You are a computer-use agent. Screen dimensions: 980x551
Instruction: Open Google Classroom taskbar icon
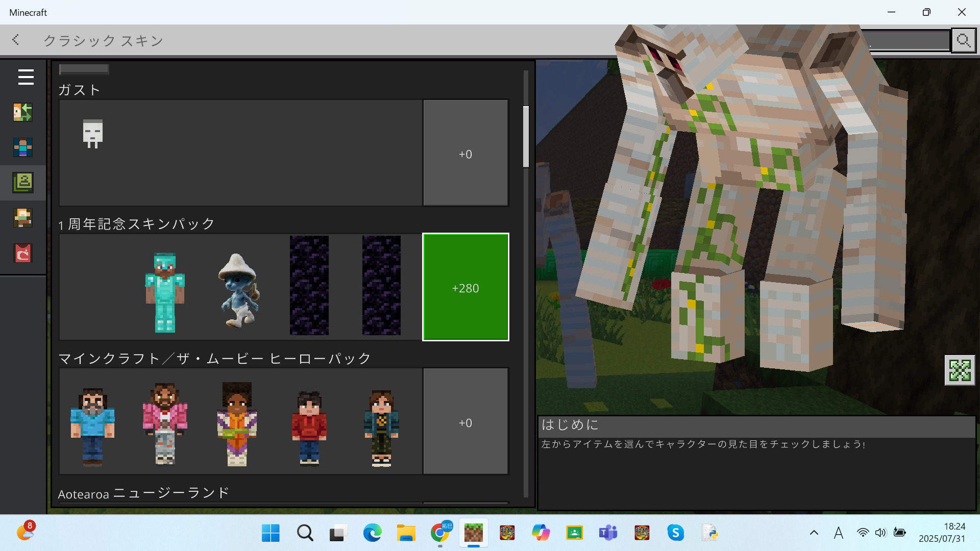click(x=574, y=533)
